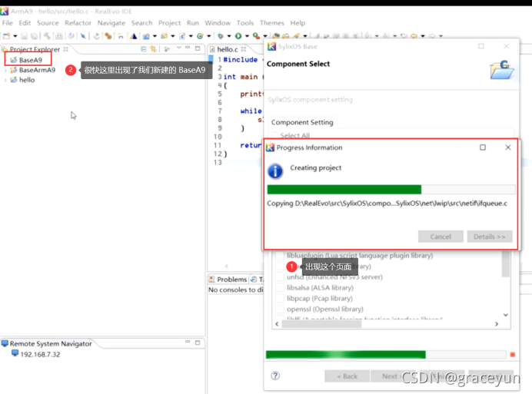Image resolution: width=532 pixels, height=394 pixels.
Task: Maximize the Project Explorer panel
Action: [198, 48]
